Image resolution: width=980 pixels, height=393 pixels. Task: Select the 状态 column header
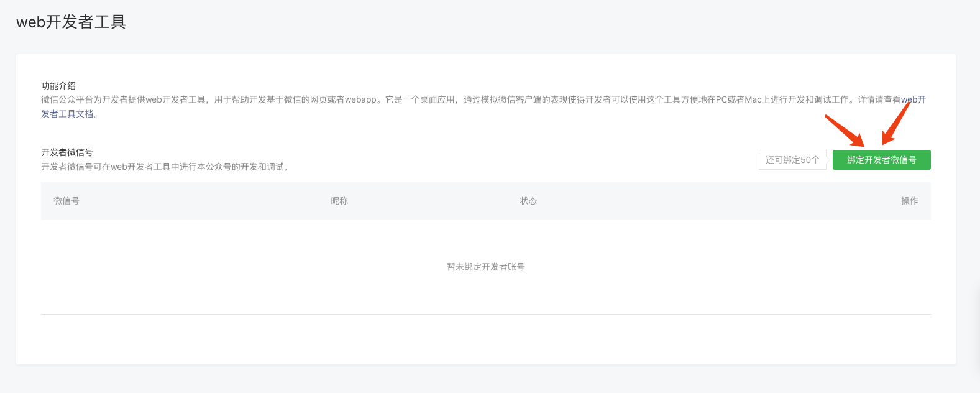pyautogui.click(x=528, y=201)
